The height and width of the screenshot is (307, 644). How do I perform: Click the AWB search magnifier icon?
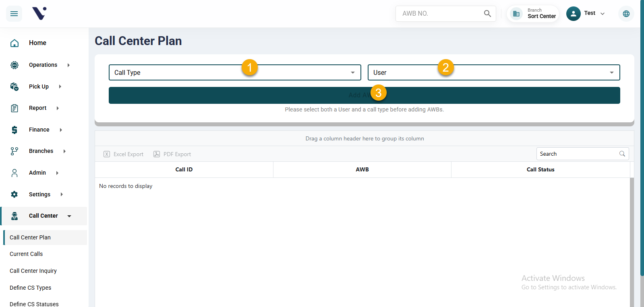(487, 13)
